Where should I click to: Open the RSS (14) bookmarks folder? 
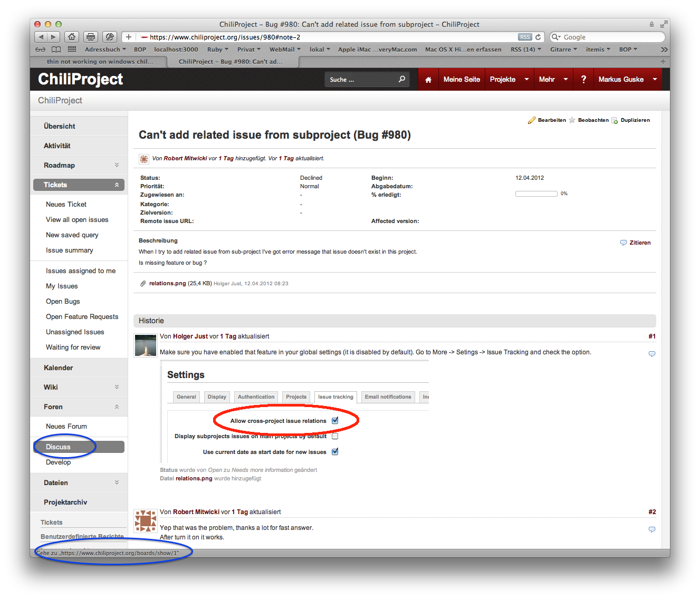click(525, 50)
